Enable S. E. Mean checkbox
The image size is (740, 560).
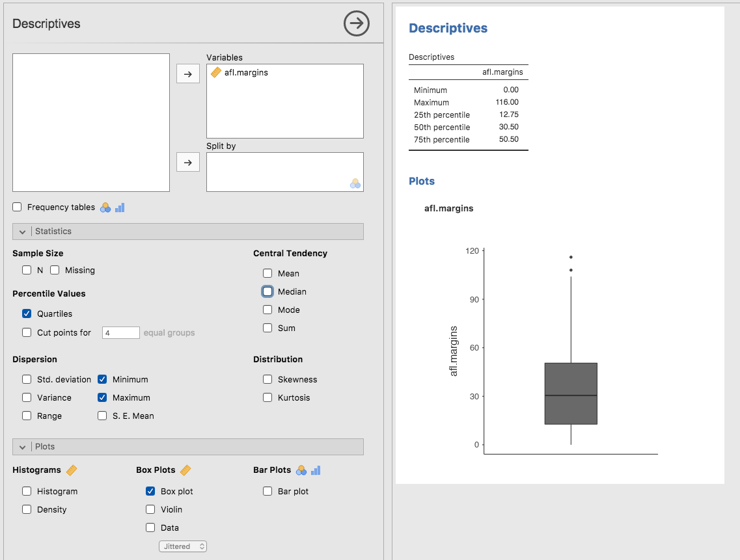(102, 416)
